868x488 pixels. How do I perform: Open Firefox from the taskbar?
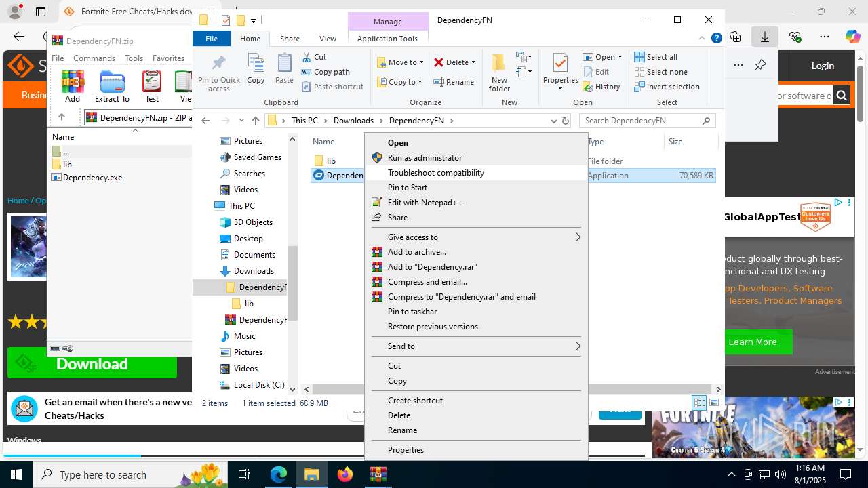pyautogui.click(x=345, y=474)
